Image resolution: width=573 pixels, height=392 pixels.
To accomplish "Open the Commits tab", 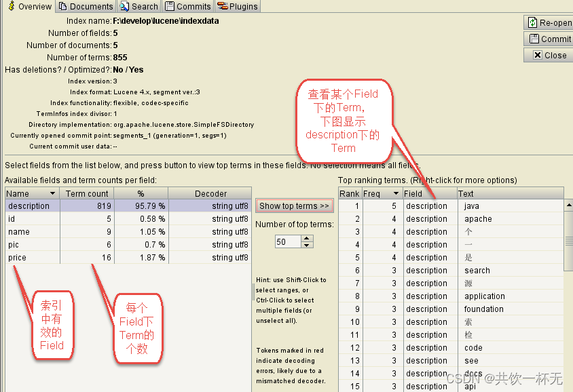I will tap(188, 6).
